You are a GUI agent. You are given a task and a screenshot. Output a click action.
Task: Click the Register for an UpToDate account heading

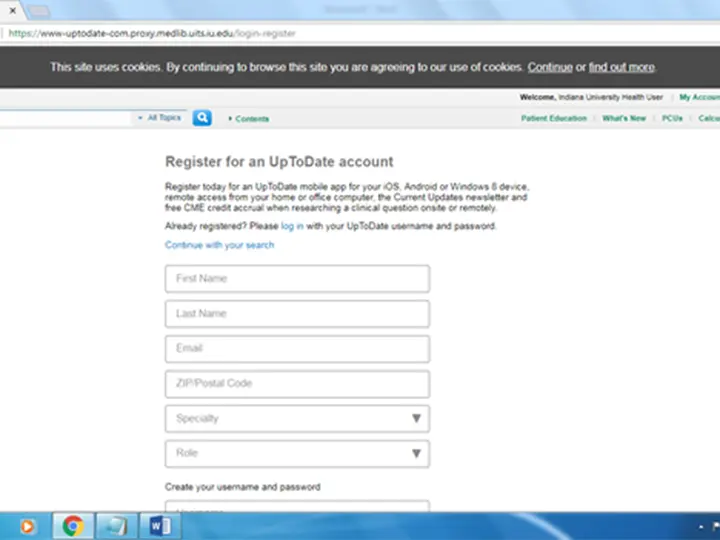coord(279,162)
